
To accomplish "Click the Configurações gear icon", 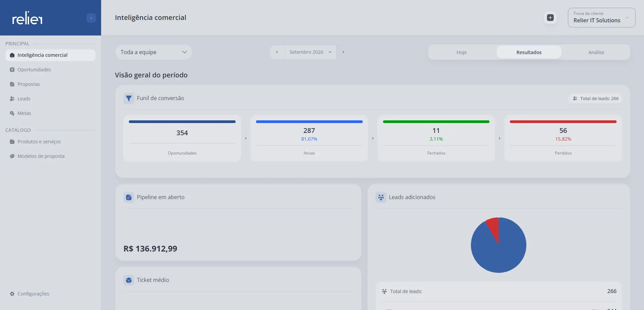I will (x=12, y=294).
